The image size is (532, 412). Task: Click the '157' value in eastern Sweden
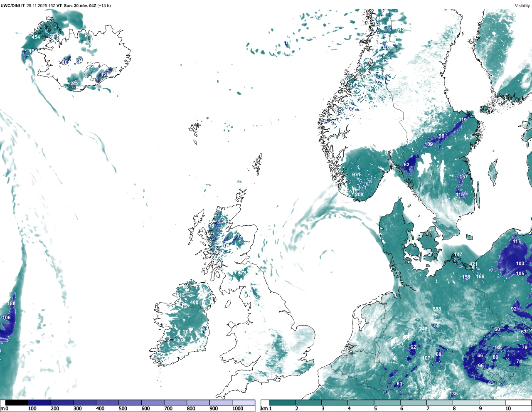pyautogui.click(x=463, y=177)
